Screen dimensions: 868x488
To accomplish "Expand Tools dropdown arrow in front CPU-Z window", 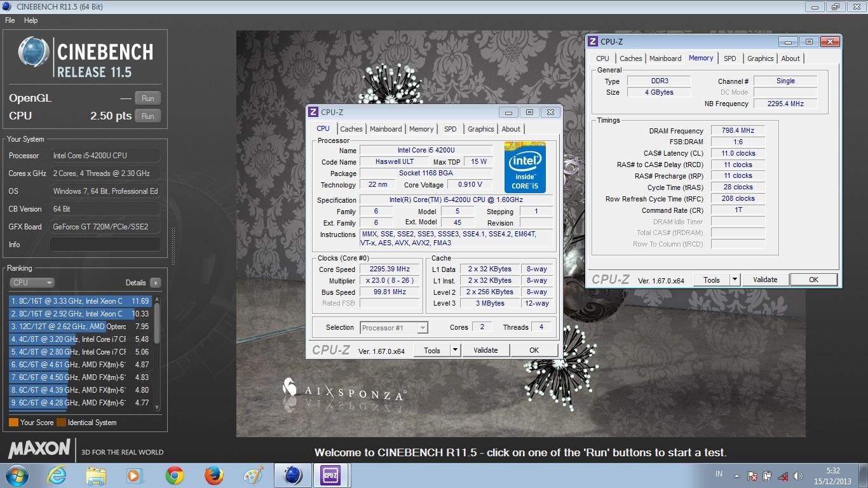I will pyautogui.click(x=455, y=350).
